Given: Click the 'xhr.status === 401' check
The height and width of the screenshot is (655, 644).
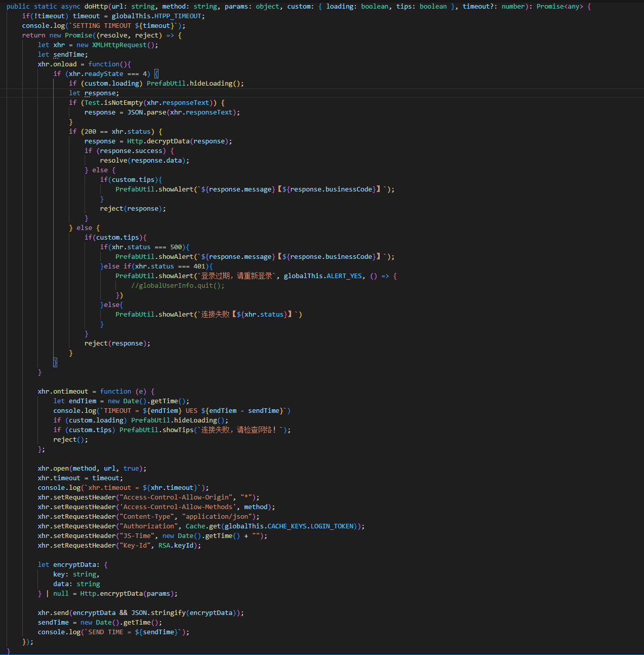Looking at the screenshot, I should (170, 266).
